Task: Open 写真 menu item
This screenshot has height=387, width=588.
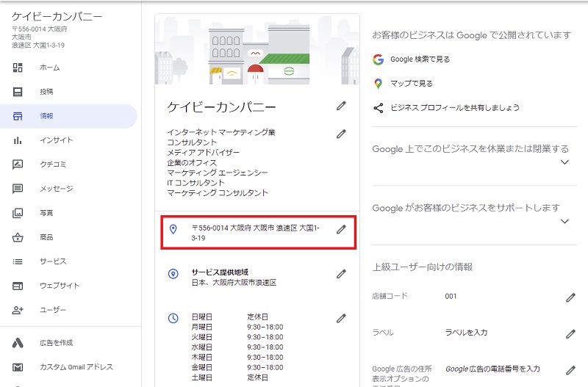Action: [x=68, y=213]
